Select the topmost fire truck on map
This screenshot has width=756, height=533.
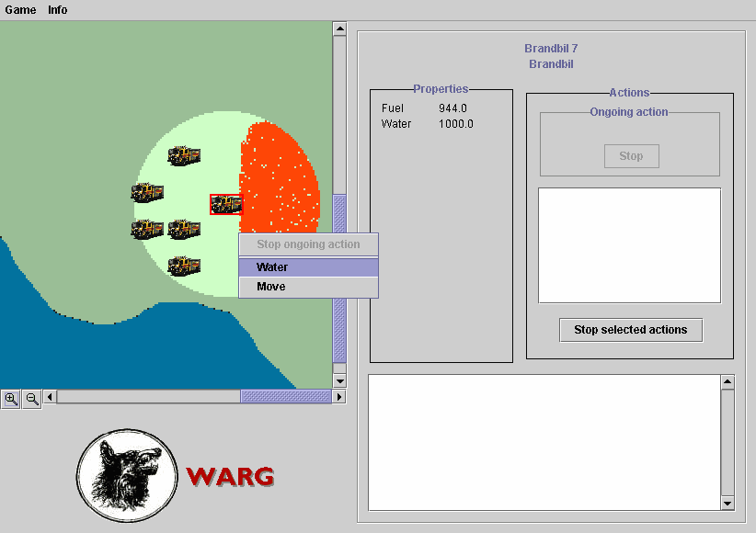click(184, 155)
